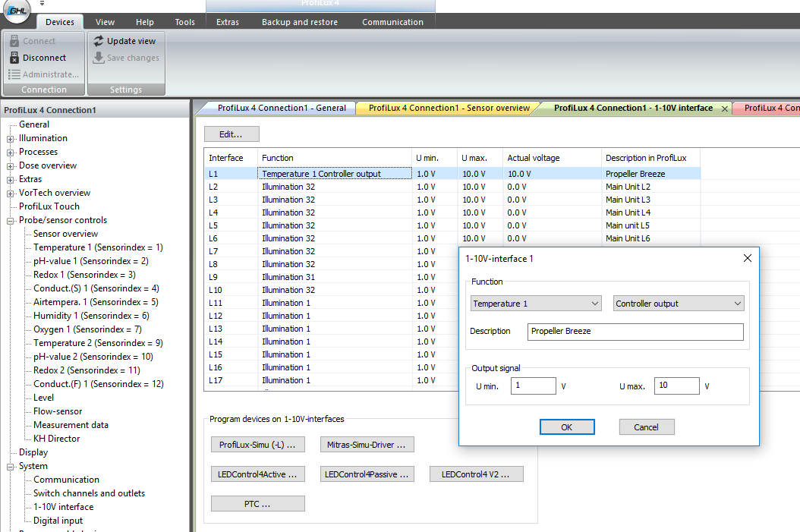Open the Controller output dropdown

click(679, 304)
